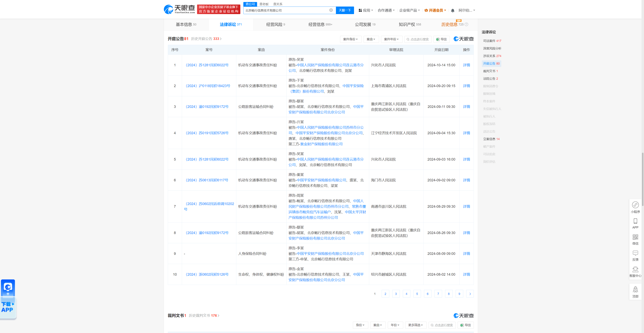
Task: Open the 阿尔伯... user account menu
Action: tap(467, 10)
